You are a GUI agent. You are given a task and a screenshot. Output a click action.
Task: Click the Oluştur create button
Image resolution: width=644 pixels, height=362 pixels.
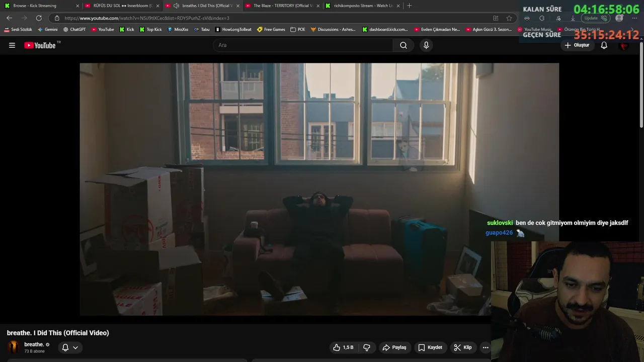coord(577,45)
